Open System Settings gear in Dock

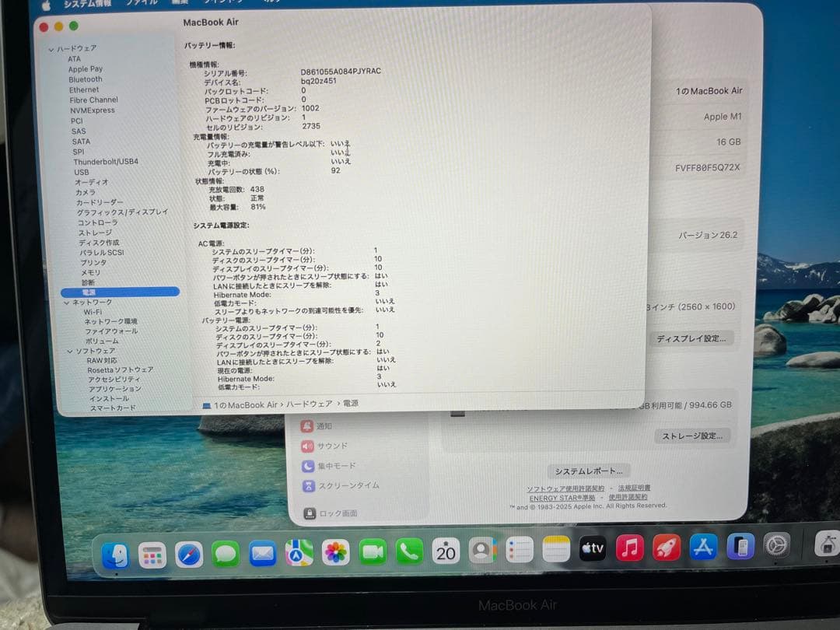[777, 546]
